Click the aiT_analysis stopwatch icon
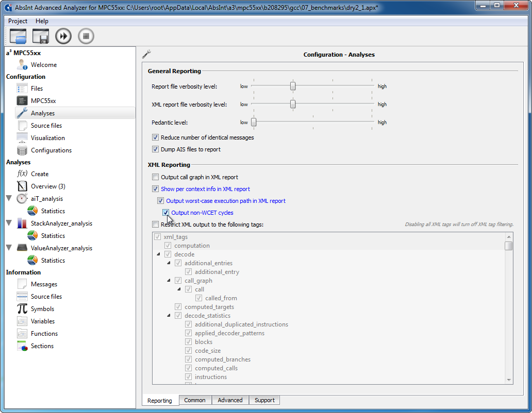Screen dimensions: 532x413 click(x=22, y=199)
